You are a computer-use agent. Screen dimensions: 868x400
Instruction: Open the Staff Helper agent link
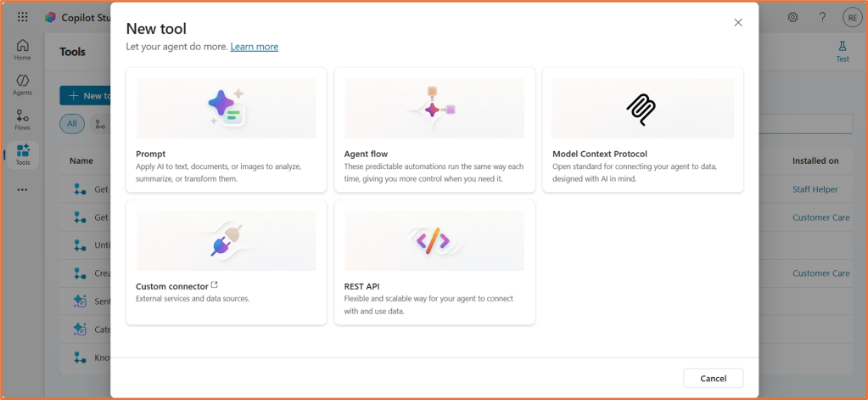click(x=815, y=189)
